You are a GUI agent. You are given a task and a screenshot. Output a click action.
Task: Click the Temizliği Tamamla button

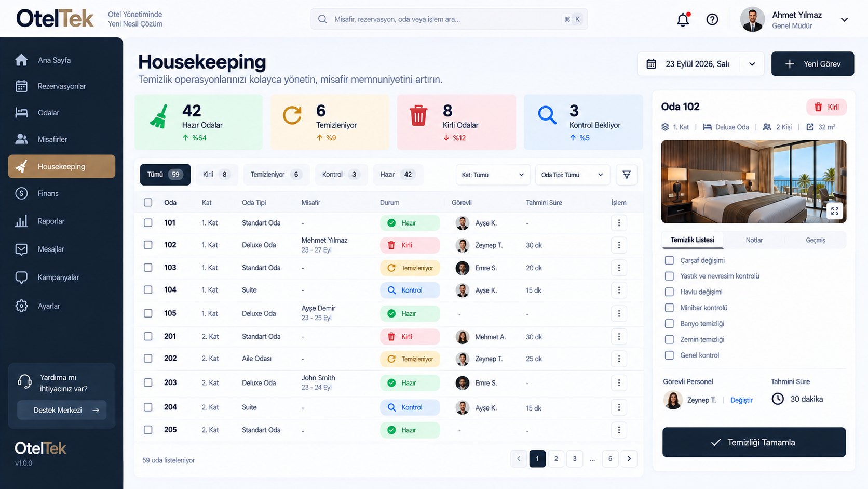pyautogui.click(x=754, y=442)
